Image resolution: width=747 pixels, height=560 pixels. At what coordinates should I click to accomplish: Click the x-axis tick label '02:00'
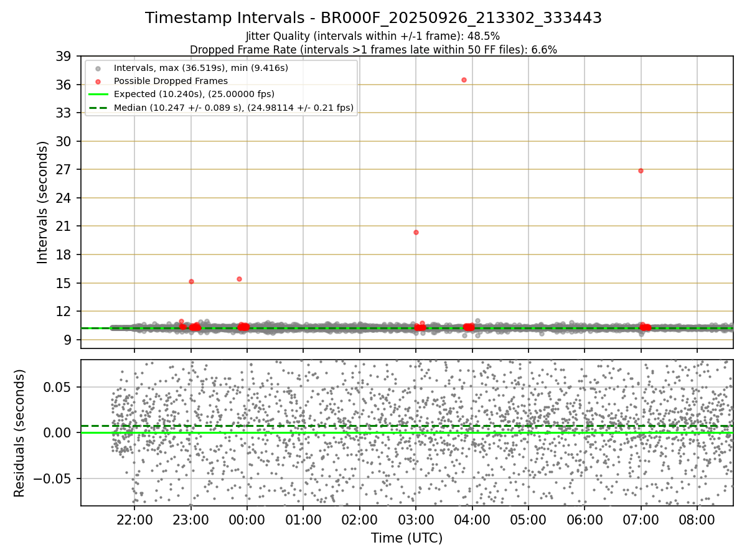pyautogui.click(x=360, y=520)
